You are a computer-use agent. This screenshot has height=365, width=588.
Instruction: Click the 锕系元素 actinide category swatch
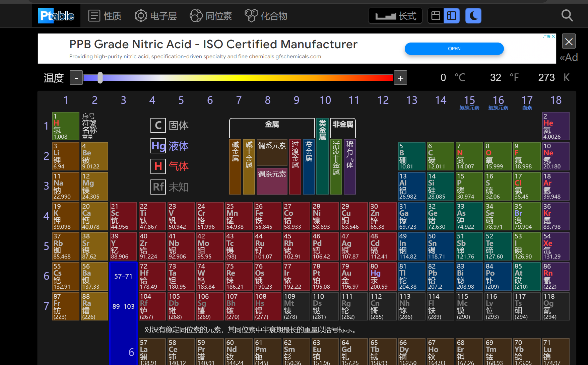point(272,181)
